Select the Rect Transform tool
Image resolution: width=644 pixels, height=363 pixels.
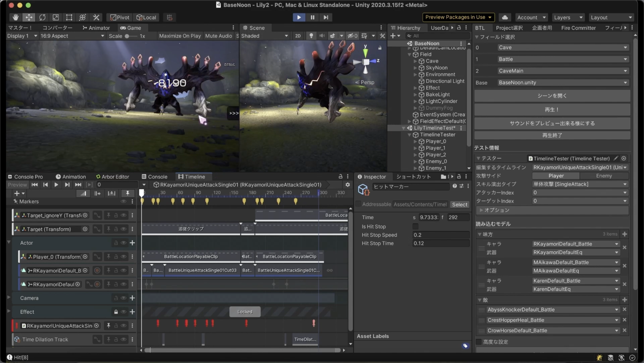tap(69, 17)
